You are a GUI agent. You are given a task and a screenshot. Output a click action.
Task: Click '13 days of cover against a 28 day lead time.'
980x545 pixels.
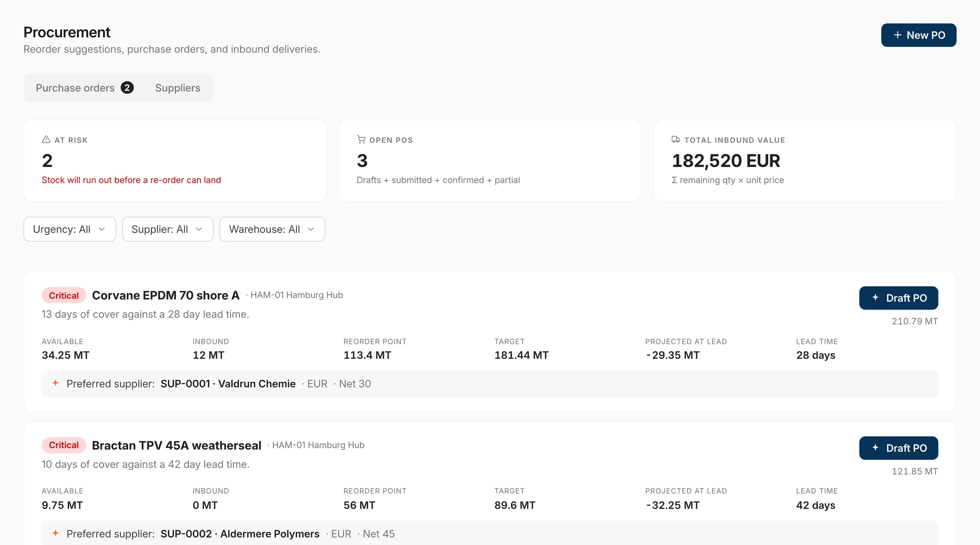[x=145, y=314]
